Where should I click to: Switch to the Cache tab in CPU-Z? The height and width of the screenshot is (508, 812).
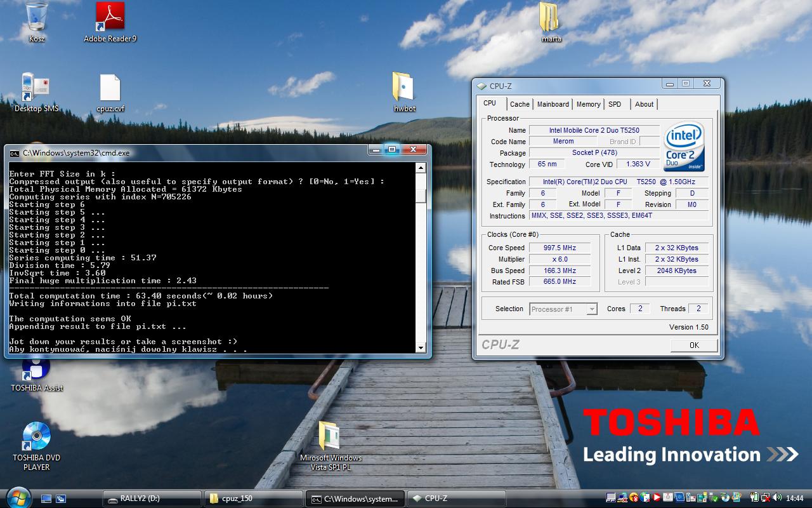(520, 104)
